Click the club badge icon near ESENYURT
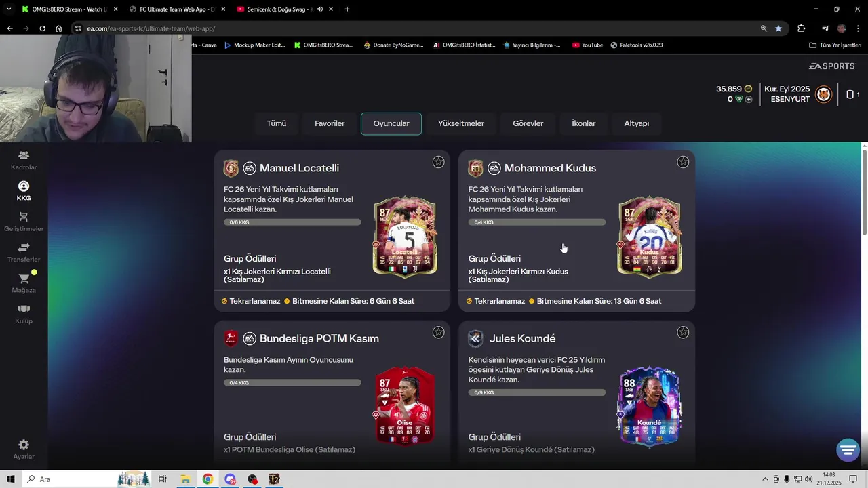 823,94
